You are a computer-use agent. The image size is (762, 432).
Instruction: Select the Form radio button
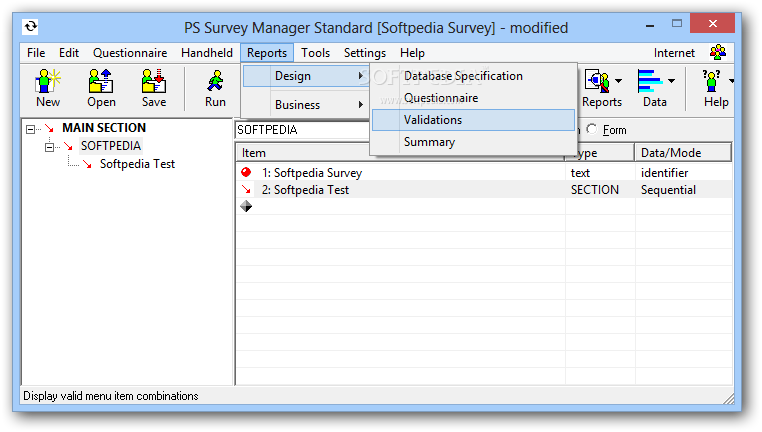(591, 129)
